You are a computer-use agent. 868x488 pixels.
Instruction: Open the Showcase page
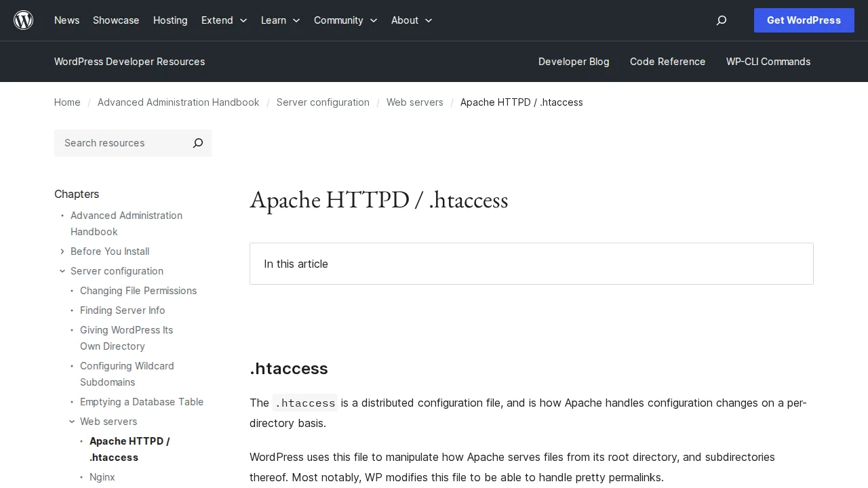tap(116, 20)
